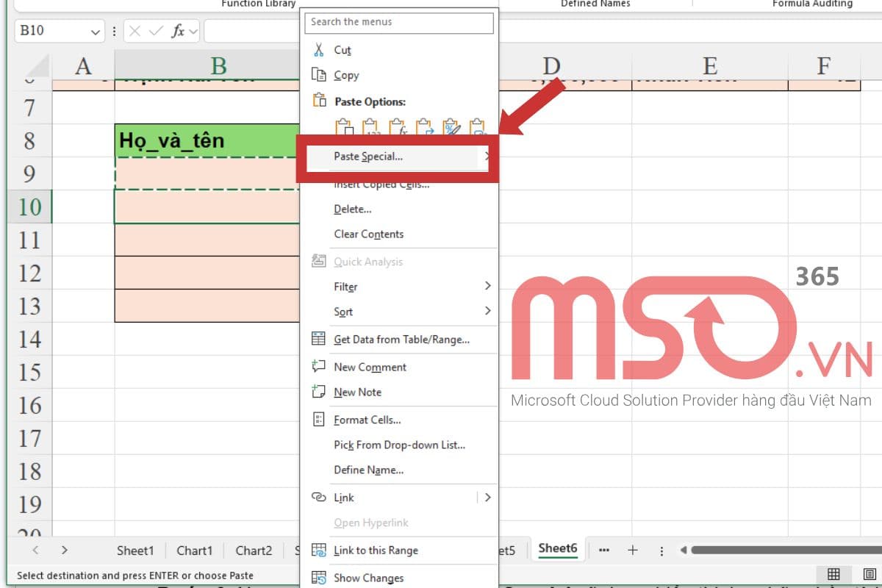Choose Pick From Drop-down List...
Image resolution: width=882 pixels, height=588 pixels.
tap(400, 445)
